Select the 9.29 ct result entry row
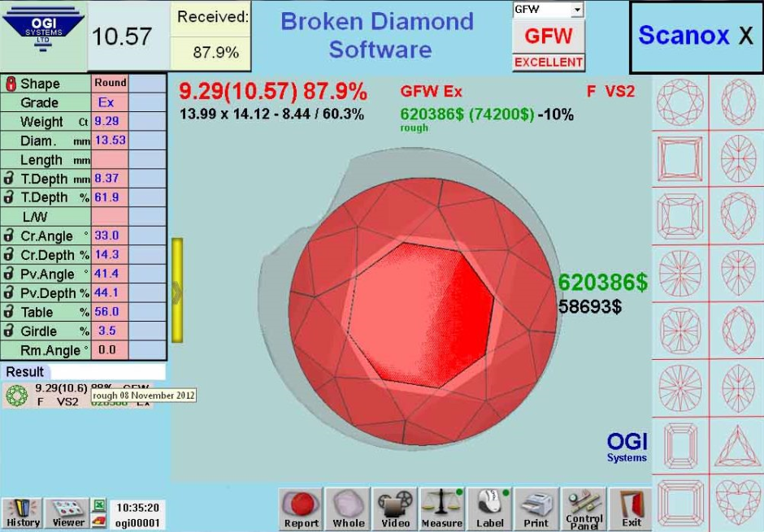764x532 pixels. click(81, 396)
